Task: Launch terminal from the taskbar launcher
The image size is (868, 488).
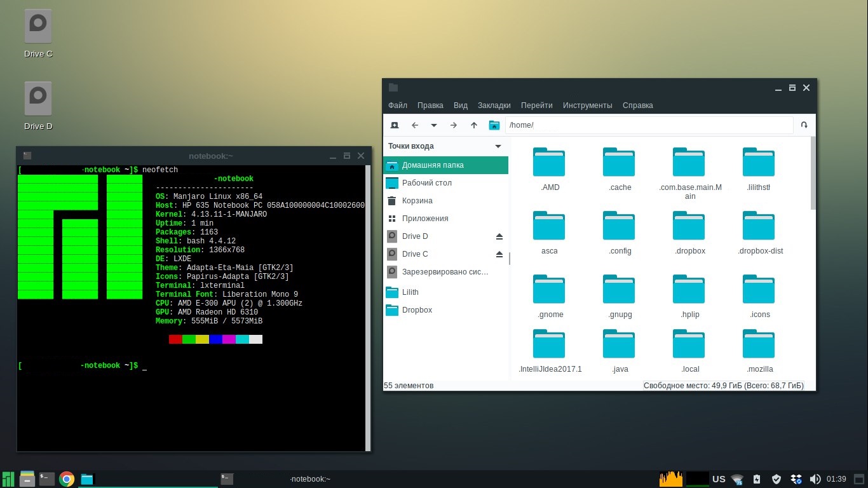Action: point(46,479)
